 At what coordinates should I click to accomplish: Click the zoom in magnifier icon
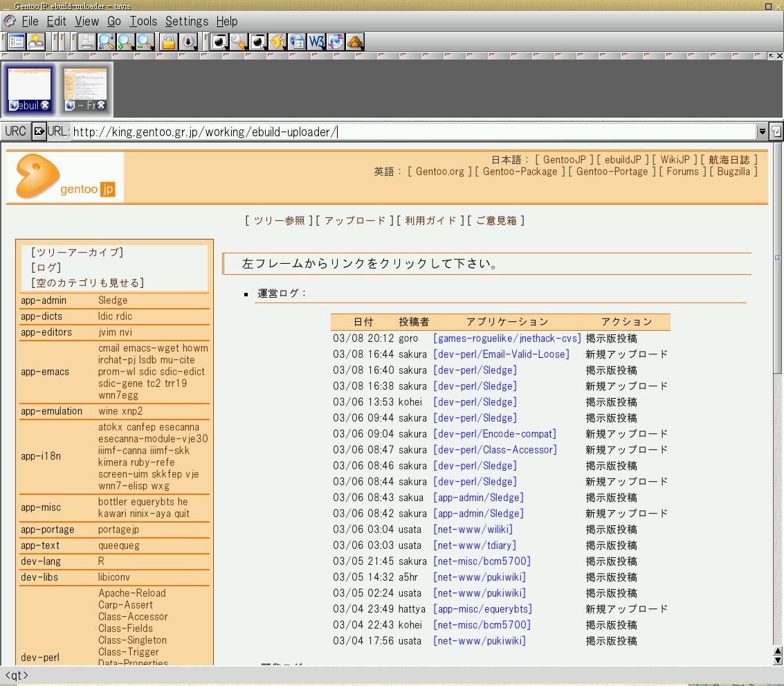coord(125,42)
